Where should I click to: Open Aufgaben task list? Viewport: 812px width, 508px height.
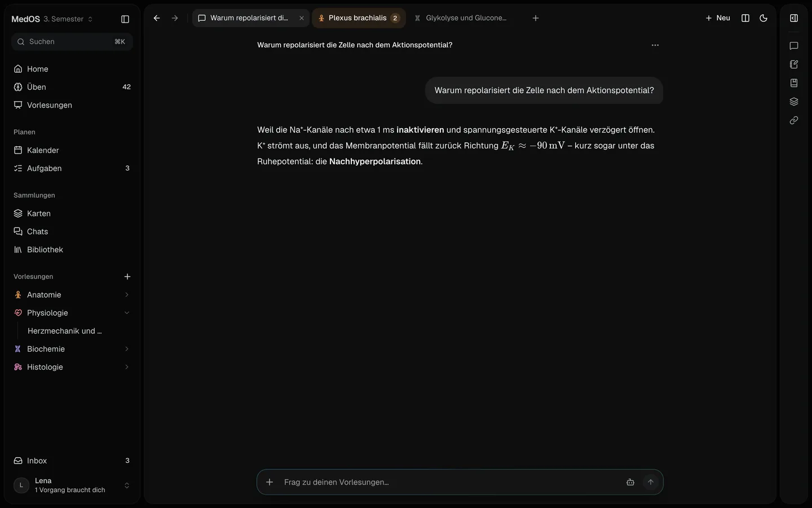(72, 168)
